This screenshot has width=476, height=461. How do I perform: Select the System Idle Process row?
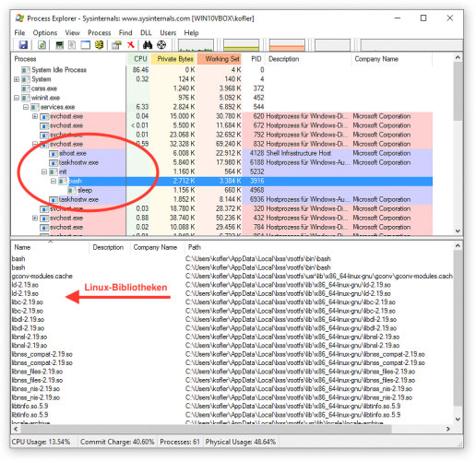pyautogui.click(x=221, y=70)
